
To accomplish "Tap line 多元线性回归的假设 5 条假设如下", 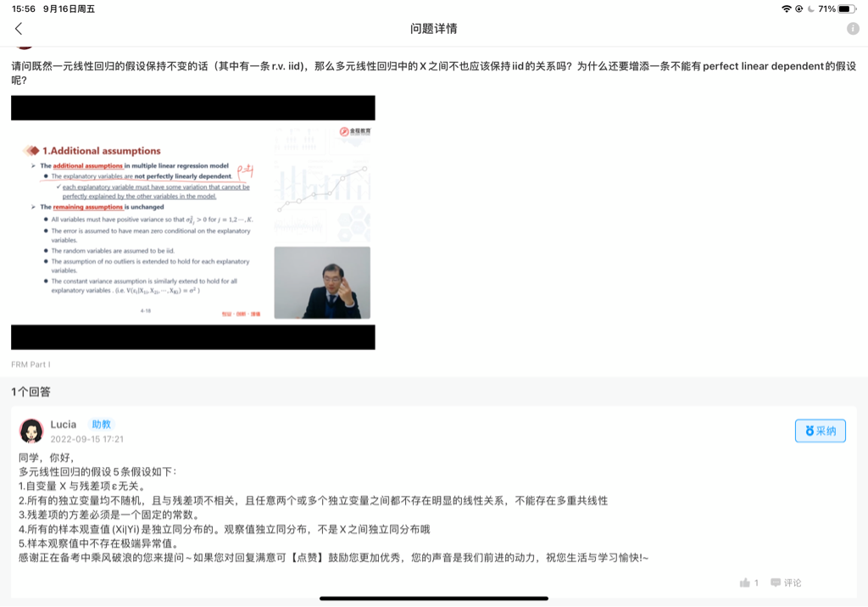I will pos(97,472).
